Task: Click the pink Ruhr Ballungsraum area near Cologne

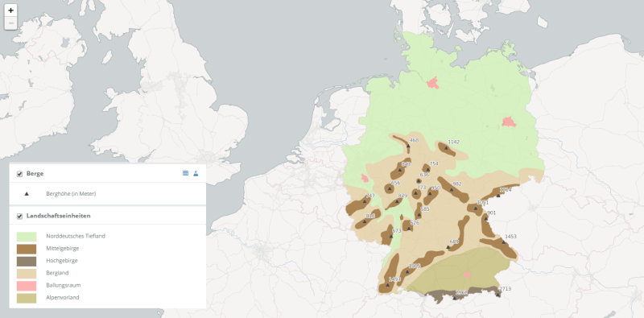Action: click(365, 178)
